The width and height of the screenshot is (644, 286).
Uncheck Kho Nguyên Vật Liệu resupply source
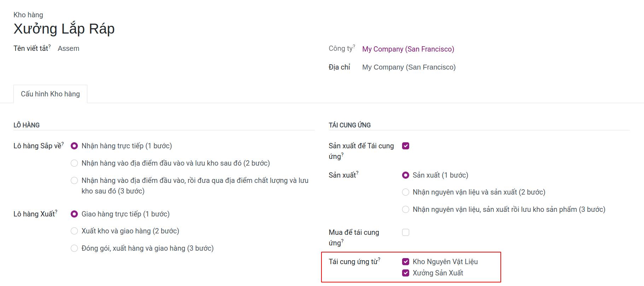[406, 262]
